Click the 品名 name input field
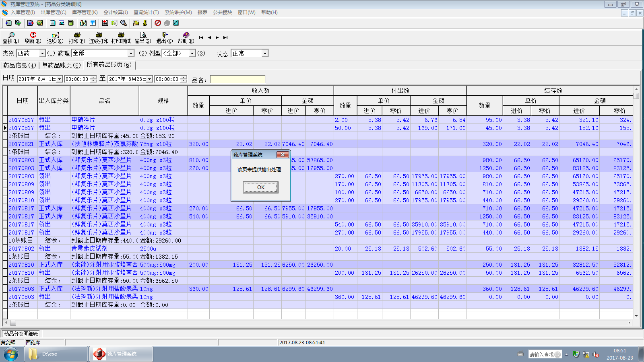Screen dimensions: 644x362 coord(237,79)
